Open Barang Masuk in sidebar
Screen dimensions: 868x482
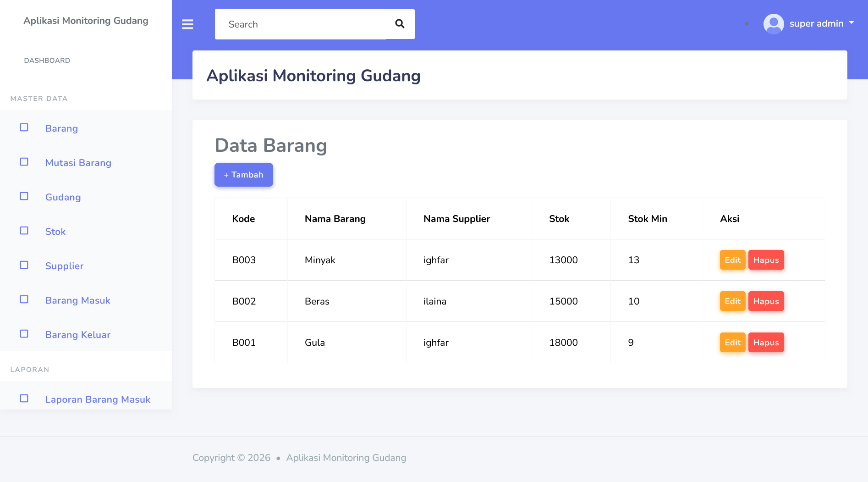click(77, 300)
